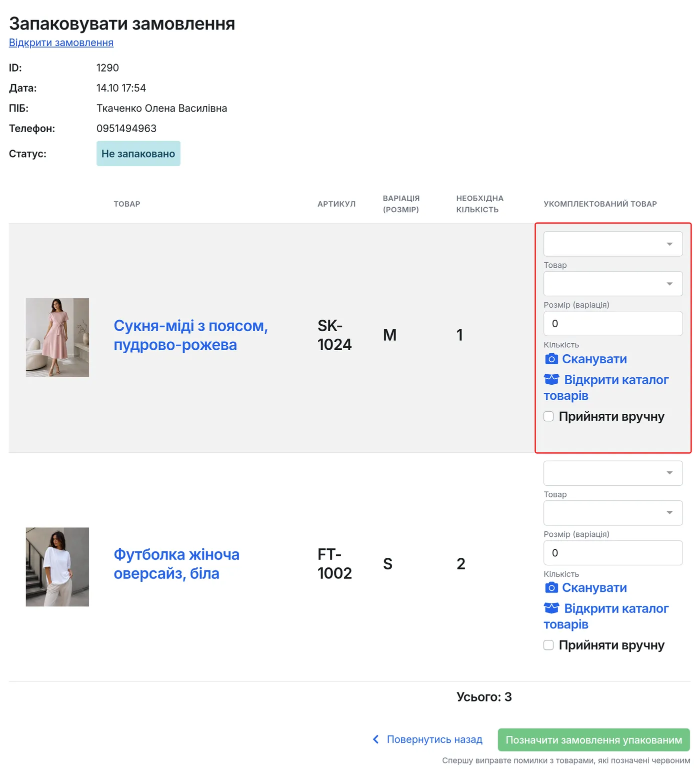Screen dimensions: 700x779
Task: Click camera icon in the Футболка row
Action: click(x=551, y=587)
